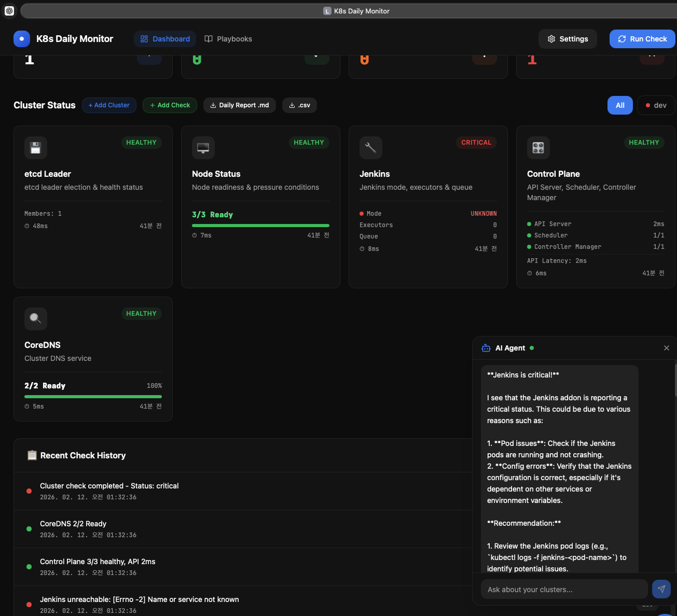Screen dimensions: 677x616
Task: Select the Scheduler row in Control Plane
Action: [x=596, y=235]
